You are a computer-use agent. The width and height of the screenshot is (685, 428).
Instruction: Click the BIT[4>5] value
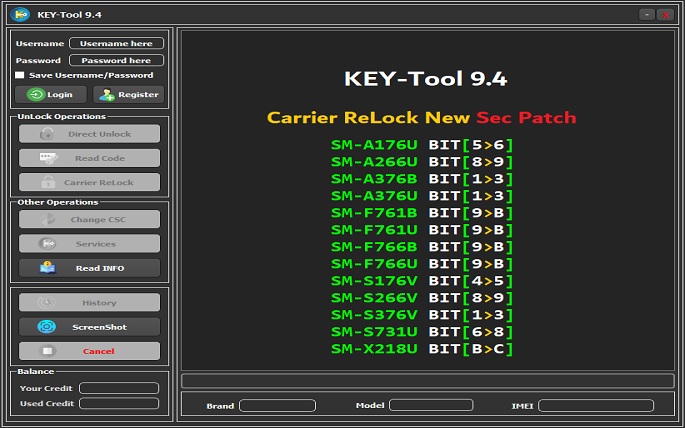(471, 281)
